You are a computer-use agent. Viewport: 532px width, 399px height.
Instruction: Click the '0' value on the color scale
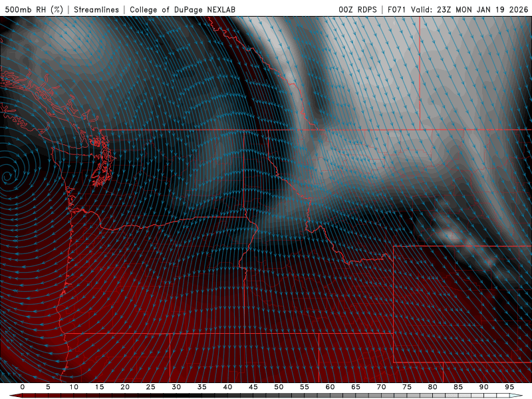23,387
